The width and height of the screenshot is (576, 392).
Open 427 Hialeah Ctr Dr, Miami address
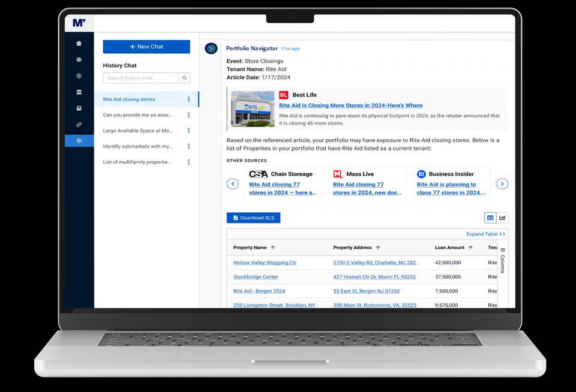tap(374, 277)
